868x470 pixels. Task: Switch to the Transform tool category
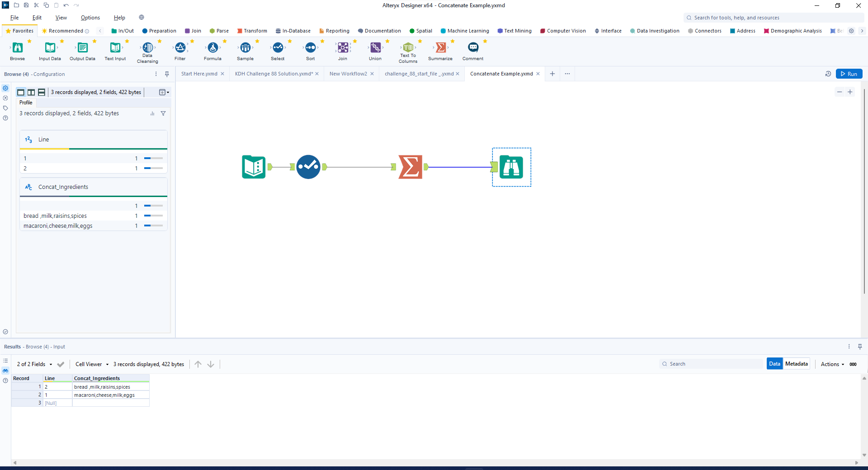(252, 31)
